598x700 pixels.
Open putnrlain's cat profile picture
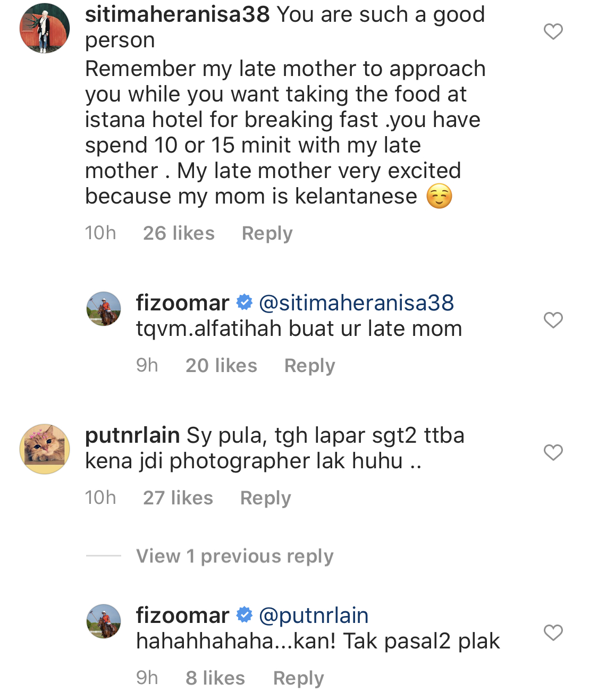point(45,449)
